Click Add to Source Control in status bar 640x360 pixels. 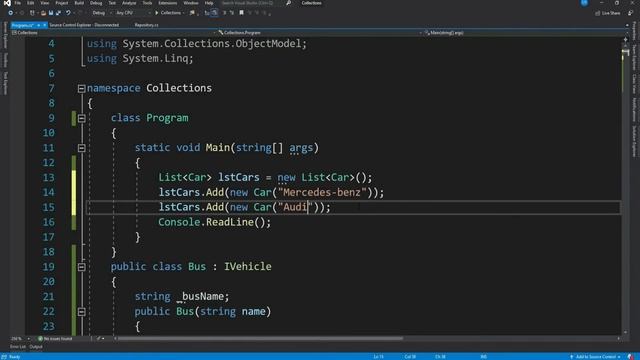[x=595, y=357]
